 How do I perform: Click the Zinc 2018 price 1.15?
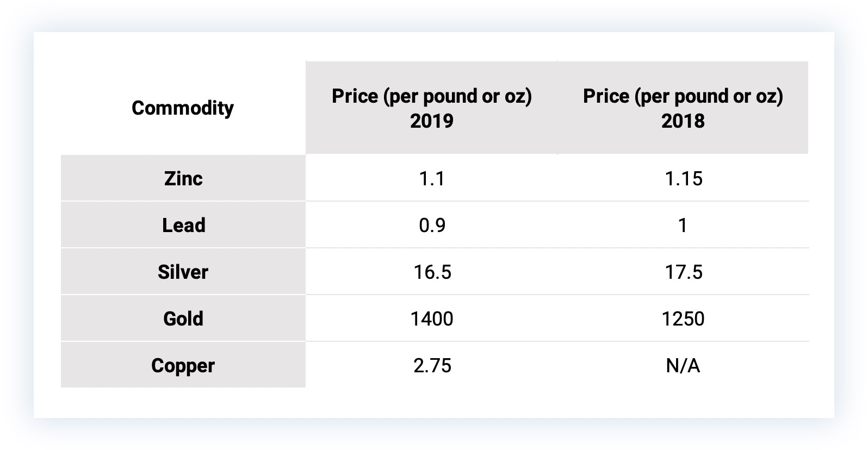[684, 178]
